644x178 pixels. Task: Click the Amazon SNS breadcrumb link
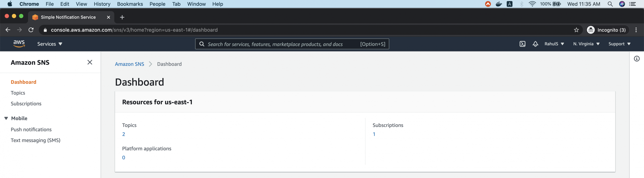point(129,64)
